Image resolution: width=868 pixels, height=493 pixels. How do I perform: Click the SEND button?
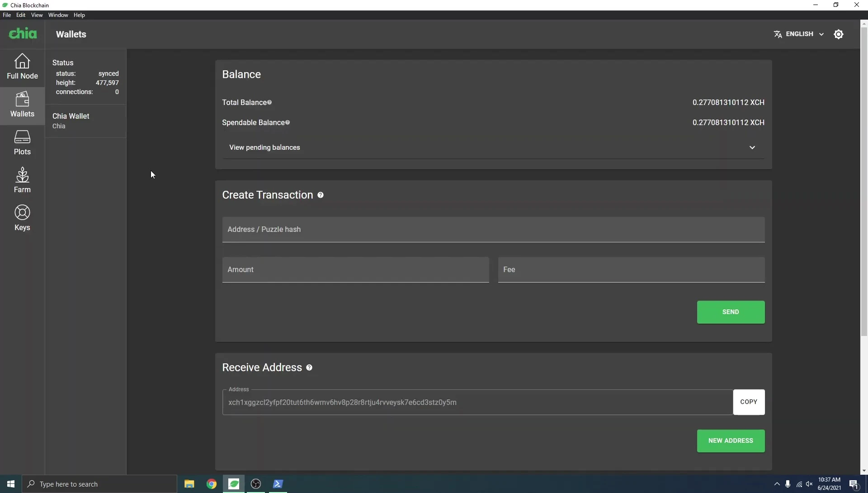click(731, 312)
